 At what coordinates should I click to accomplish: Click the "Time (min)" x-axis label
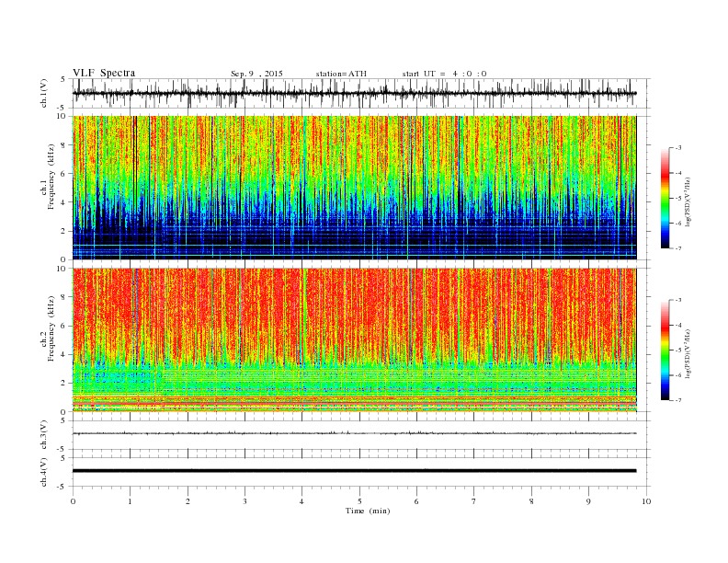(368, 511)
